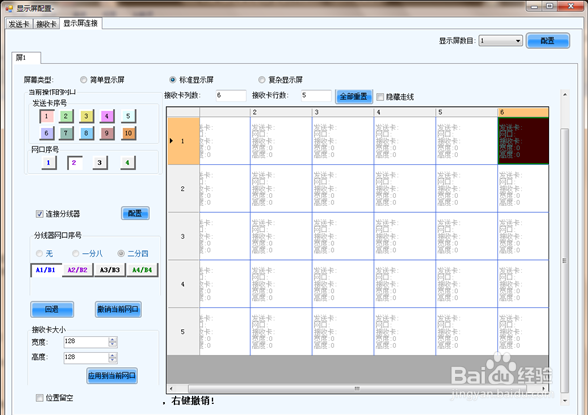Pick sending card number 7
588x415 pixels.
[x=66, y=133]
